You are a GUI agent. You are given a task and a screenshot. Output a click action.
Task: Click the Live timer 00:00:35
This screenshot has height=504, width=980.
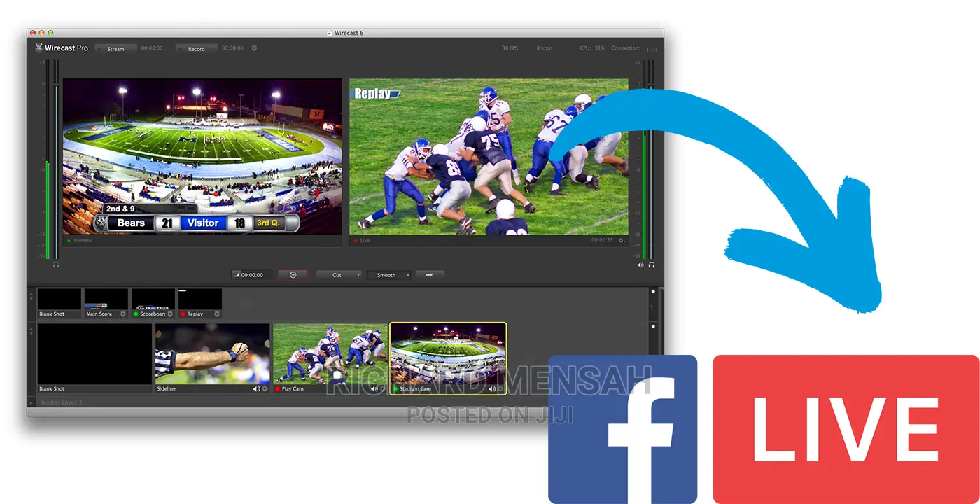click(602, 240)
